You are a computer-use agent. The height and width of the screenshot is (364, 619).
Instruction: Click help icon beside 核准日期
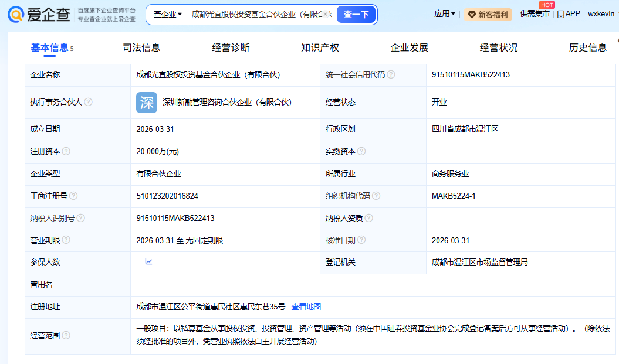coord(361,240)
